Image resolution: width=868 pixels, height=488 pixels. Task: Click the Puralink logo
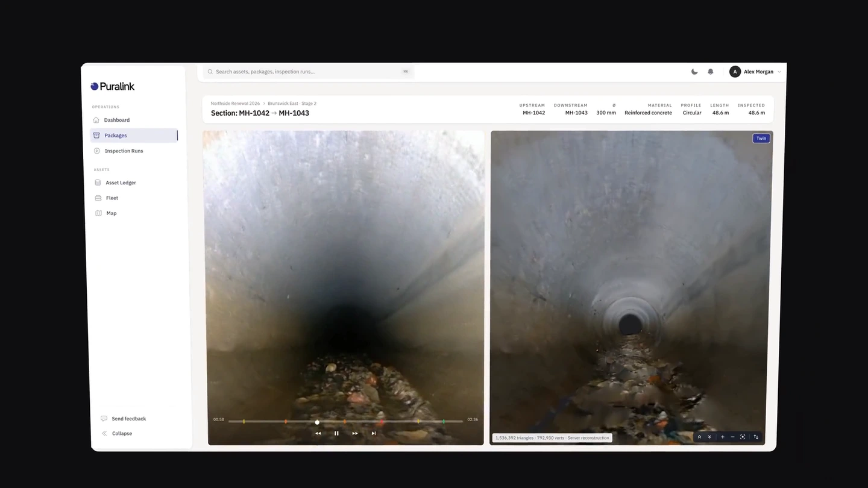(x=113, y=86)
